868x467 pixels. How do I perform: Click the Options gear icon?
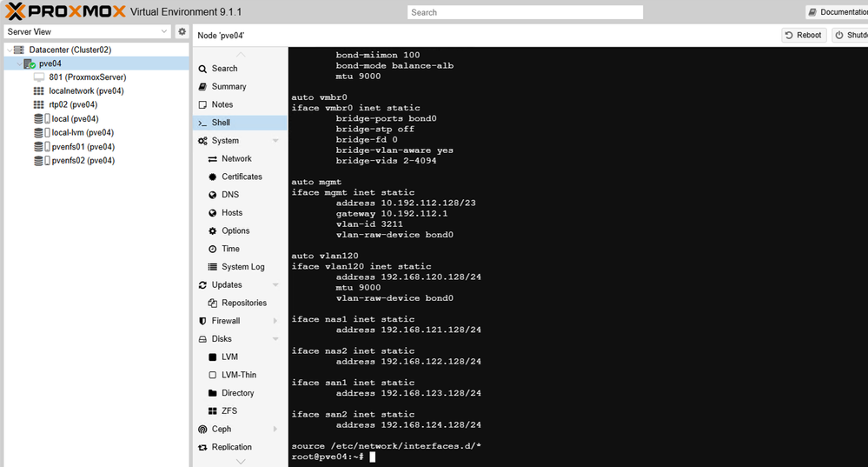click(x=213, y=231)
